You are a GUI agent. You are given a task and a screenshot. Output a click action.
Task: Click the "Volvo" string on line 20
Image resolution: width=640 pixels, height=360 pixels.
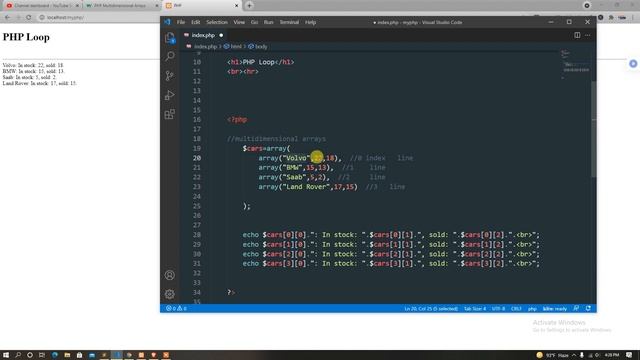point(296,158)
